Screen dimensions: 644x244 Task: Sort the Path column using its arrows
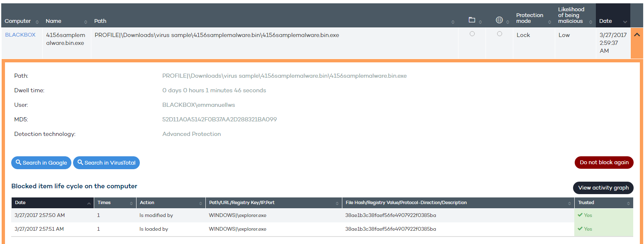[454, 22]
